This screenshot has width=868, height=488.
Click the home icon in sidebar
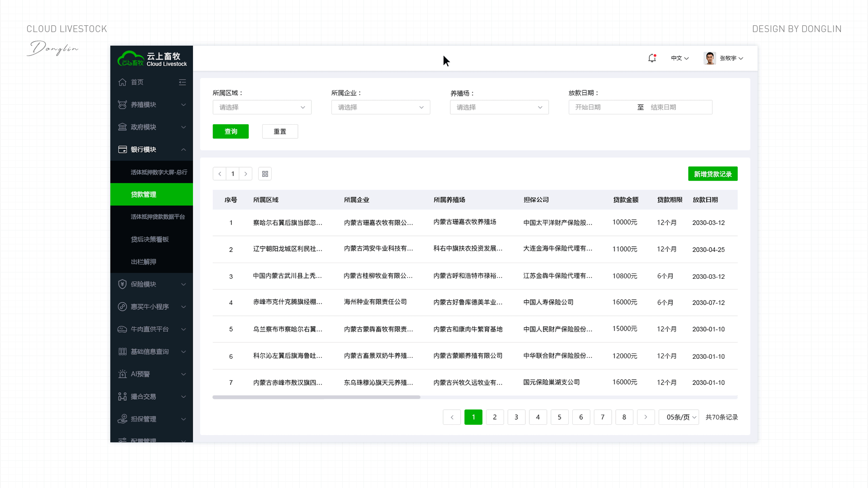coord(123,82)
